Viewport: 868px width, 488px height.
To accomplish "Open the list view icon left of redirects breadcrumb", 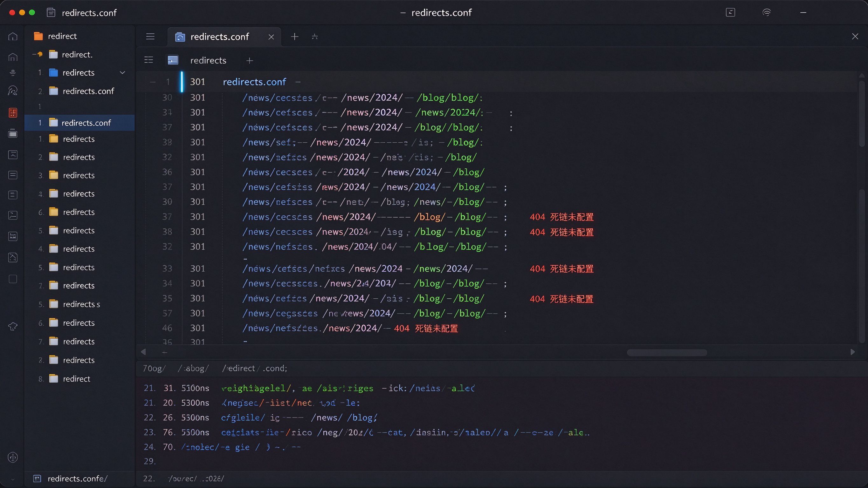I will [148, 60].
